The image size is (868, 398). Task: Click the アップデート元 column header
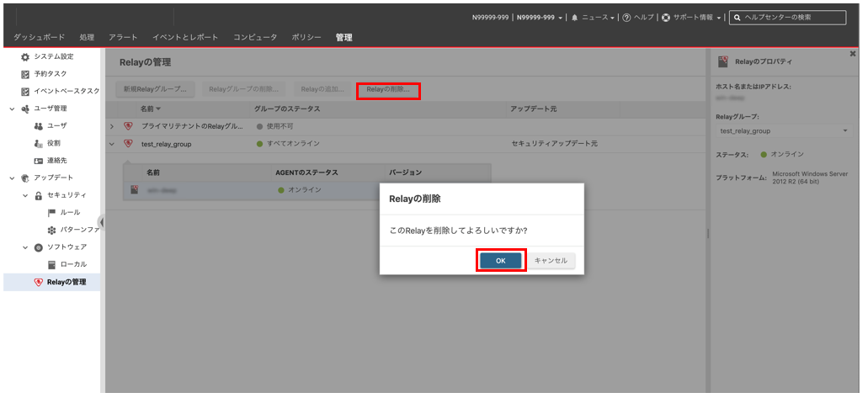pyautogui.click(x=535, y=109)
